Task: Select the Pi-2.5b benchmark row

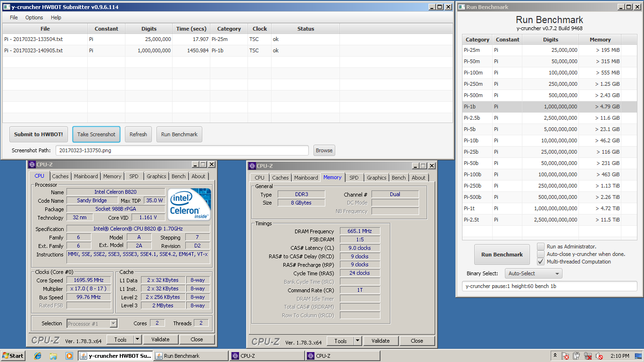Action: click(550, 118)
